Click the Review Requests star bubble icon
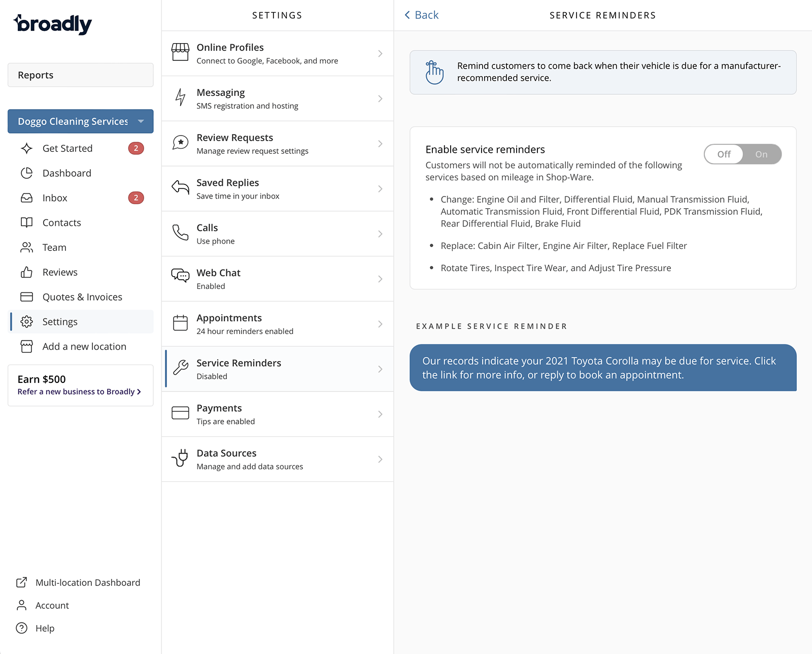The height and width of the screenshot is (654, 812). (180, 143)
